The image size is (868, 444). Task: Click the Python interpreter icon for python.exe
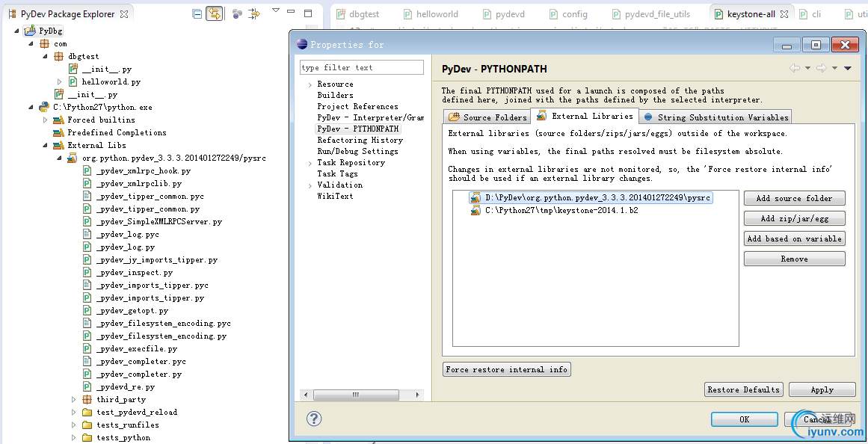(x=44, y=107)
